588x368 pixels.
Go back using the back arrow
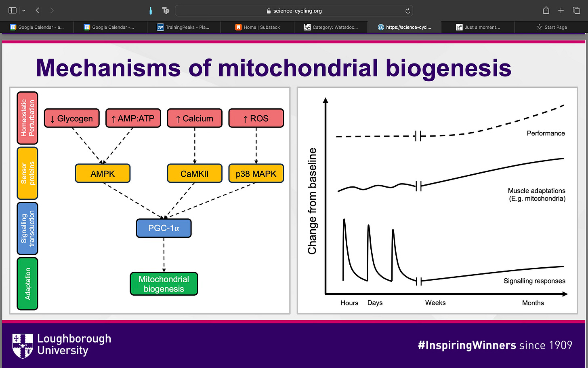[38, 11]
